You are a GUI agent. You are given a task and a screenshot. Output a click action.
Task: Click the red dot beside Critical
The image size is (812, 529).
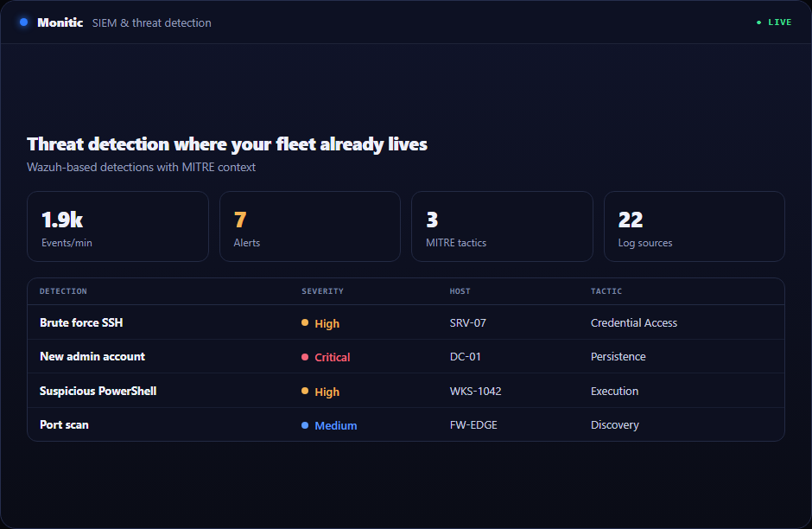(x=305, y=357)
